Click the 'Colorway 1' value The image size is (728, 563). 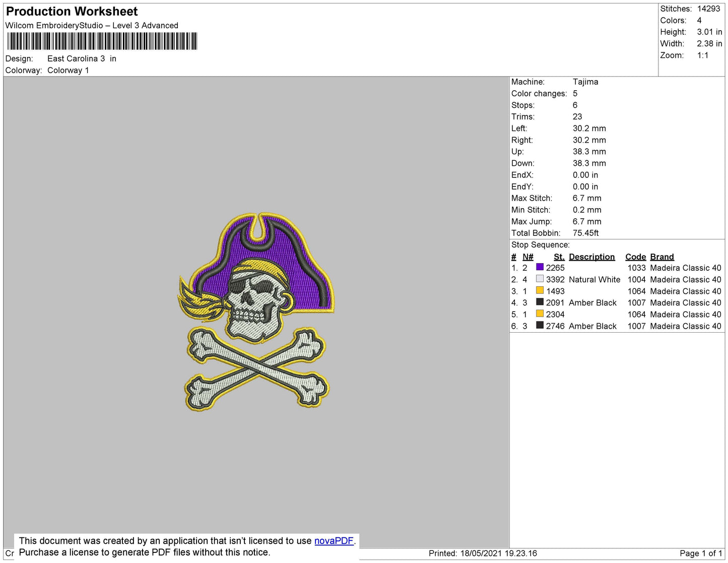point(68,70)
